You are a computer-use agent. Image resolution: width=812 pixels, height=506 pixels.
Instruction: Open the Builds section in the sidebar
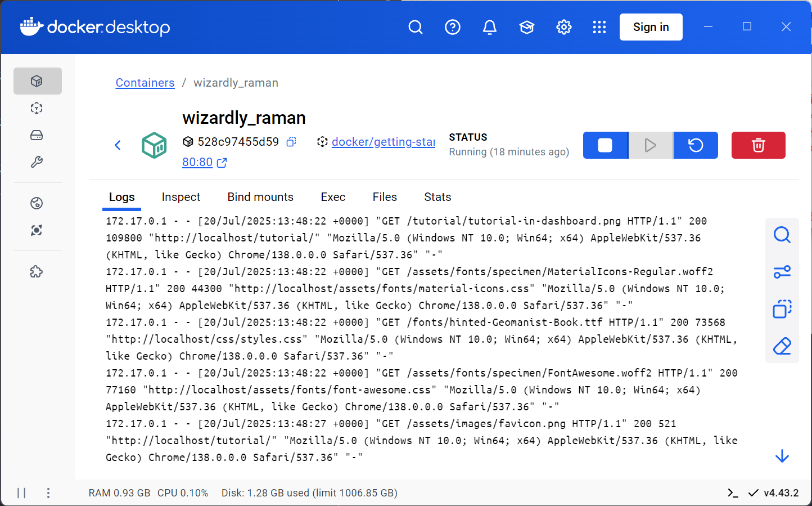(x=37, y=162)
